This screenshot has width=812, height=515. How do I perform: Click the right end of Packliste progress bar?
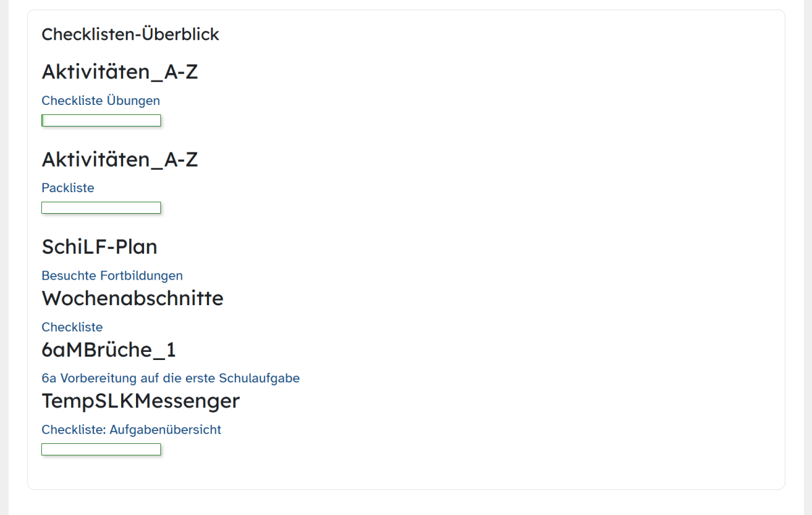point(158,208)
